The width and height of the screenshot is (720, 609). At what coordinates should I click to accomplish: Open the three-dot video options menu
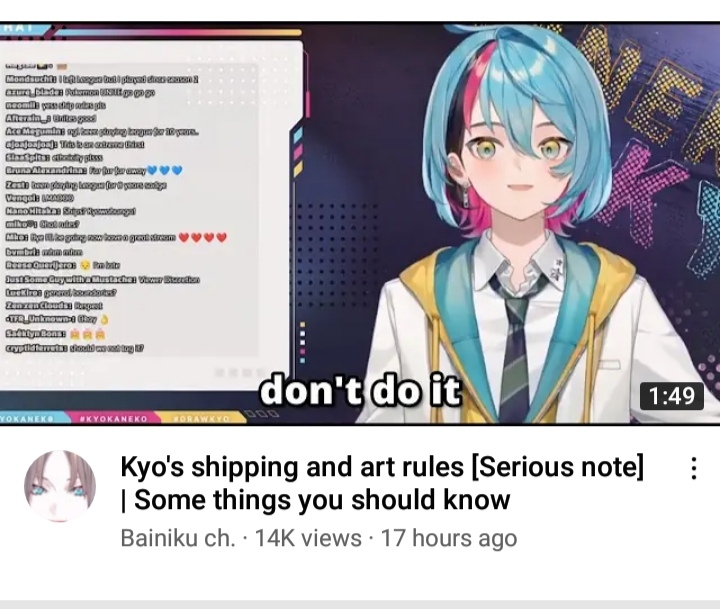point(694,468)
